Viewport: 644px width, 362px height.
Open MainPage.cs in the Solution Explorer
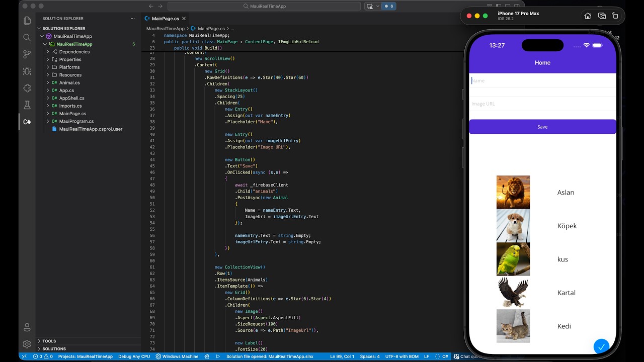coord(72,114)
